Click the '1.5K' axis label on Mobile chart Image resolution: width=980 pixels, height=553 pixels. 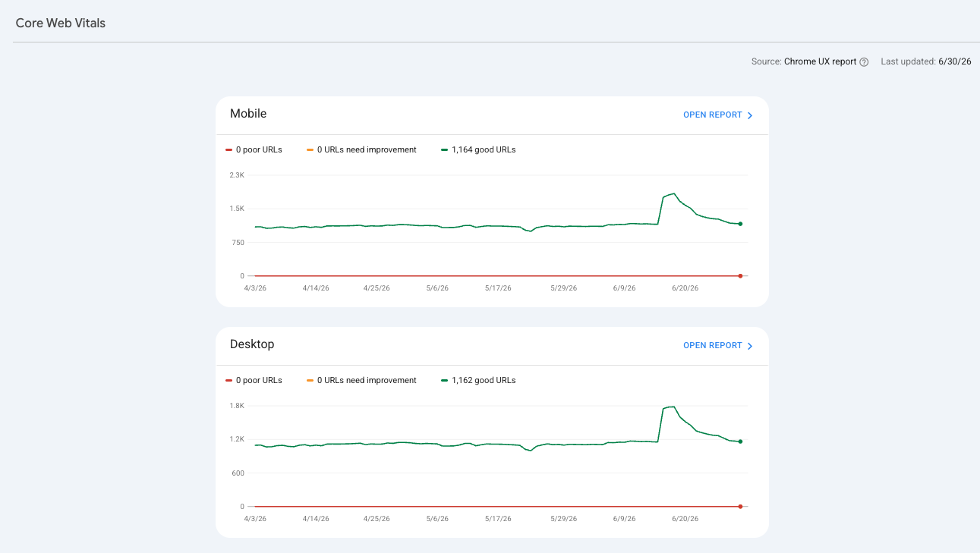(x=237, y=209)
